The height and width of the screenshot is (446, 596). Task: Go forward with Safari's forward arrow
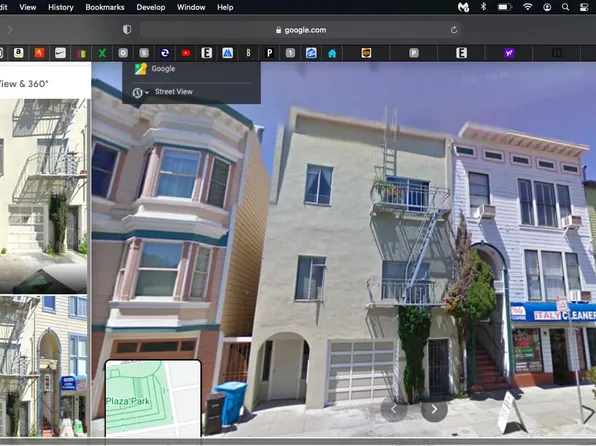(x=10, y=30)
